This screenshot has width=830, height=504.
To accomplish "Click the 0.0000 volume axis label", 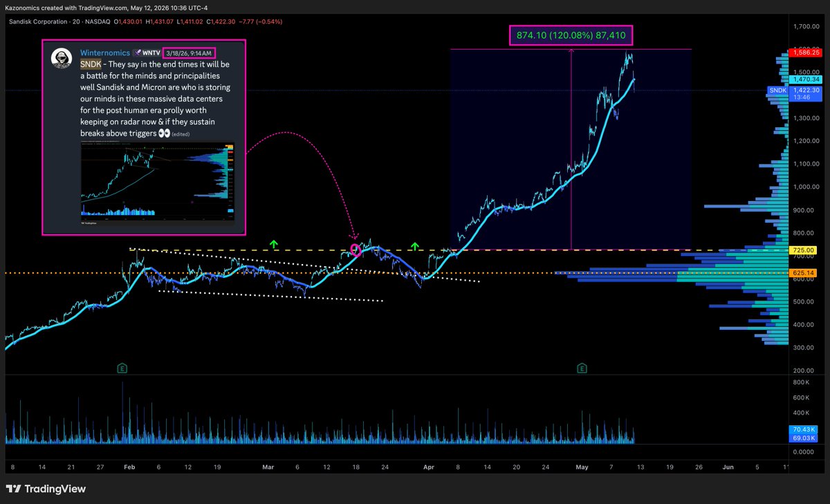I will coord(804,451).
